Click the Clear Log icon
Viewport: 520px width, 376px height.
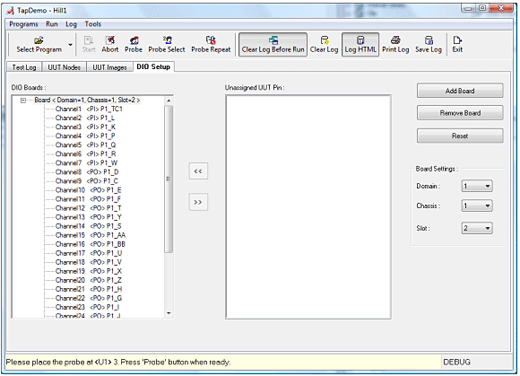[324, 45]
